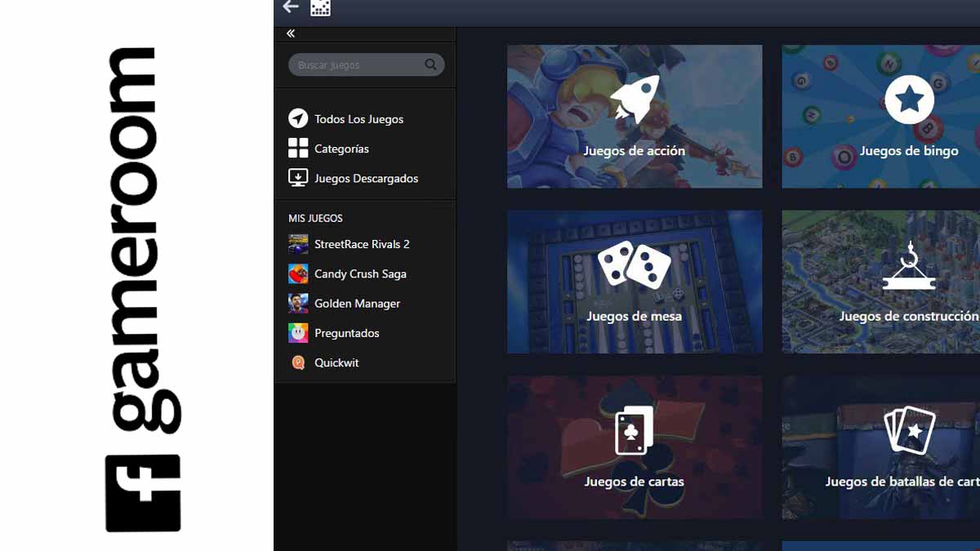
Task: Click the magnifier icon in the search box
Action: pyautogui.click(x=431, y=64)
